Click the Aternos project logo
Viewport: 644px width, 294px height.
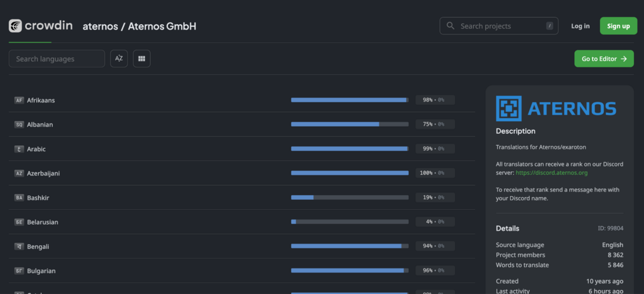click(x=555, y=108)
